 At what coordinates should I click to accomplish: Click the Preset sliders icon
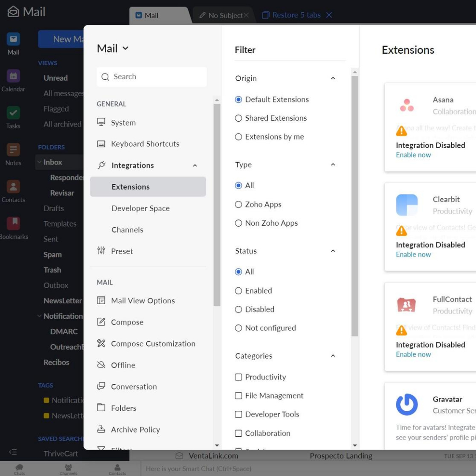(x=101, y=251)
